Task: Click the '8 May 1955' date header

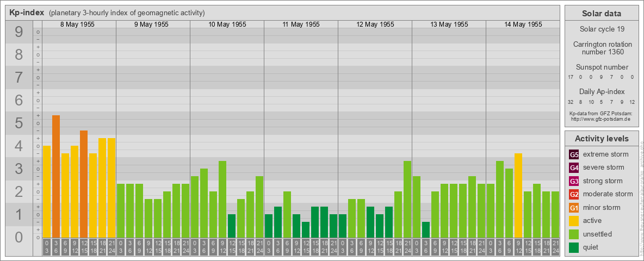Action: (77, 24)
